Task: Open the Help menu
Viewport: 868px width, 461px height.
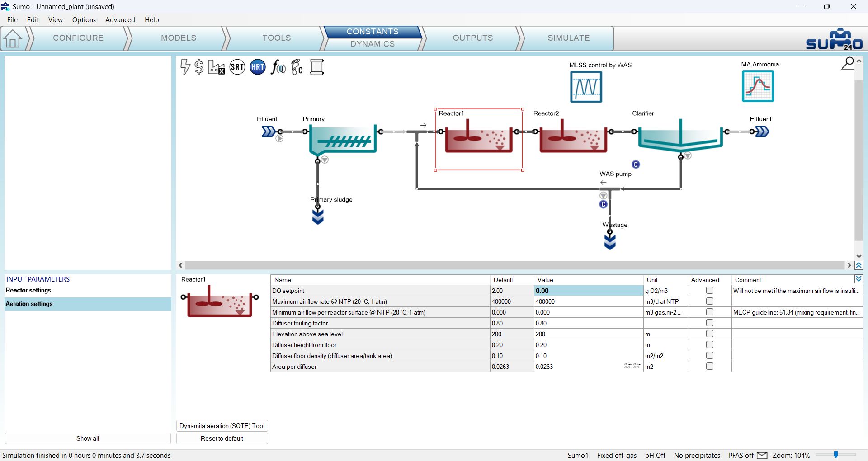Action: pos(152,20)
